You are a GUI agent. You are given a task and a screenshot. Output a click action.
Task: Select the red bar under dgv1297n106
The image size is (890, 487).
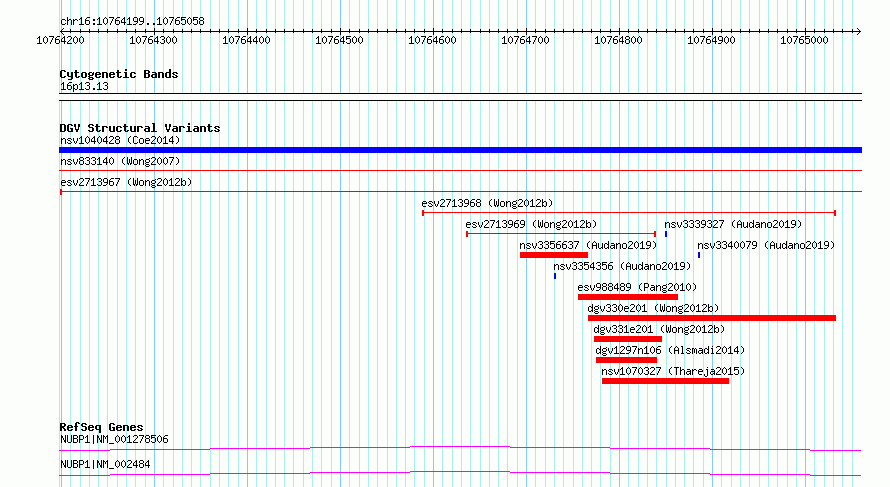[x=626, y=360]
